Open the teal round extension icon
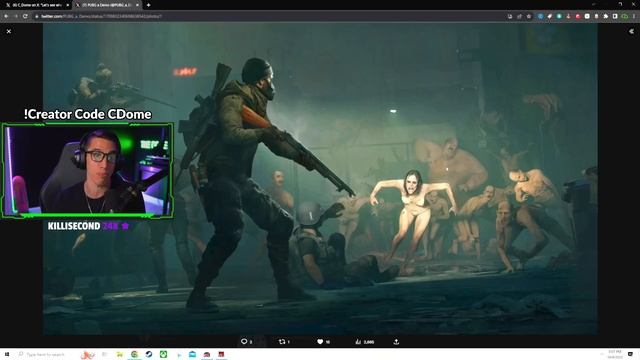The image size is (640, 360). 559,16
